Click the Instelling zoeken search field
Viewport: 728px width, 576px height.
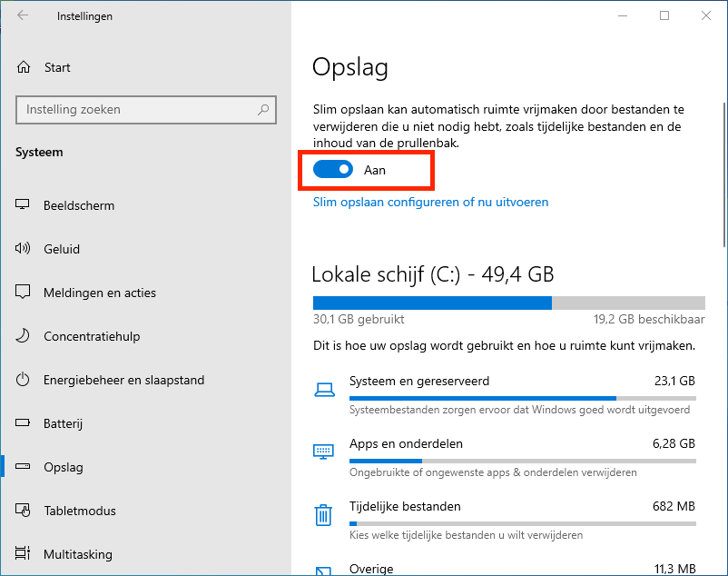[x=136, y=110]
